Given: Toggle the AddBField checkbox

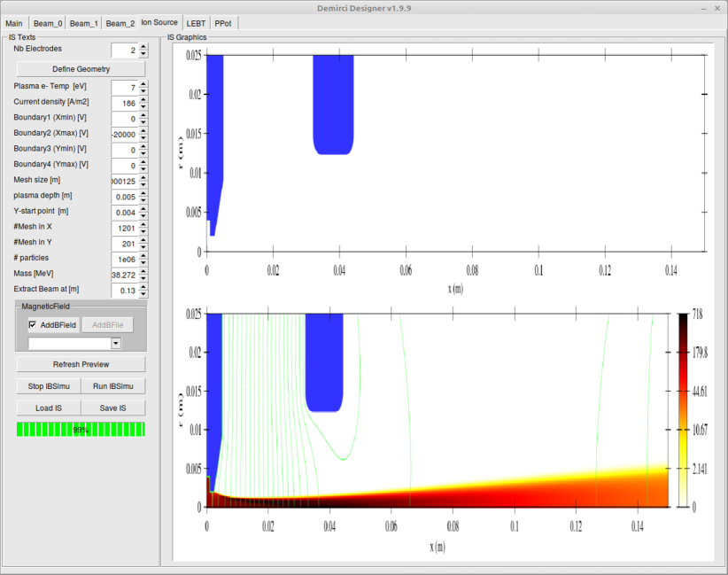Looking at the screenshot, I should pyautogui.click(x=33, y=324).
